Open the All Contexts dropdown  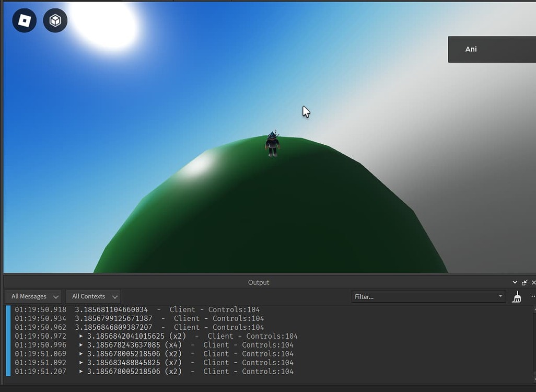coord(93,296)
